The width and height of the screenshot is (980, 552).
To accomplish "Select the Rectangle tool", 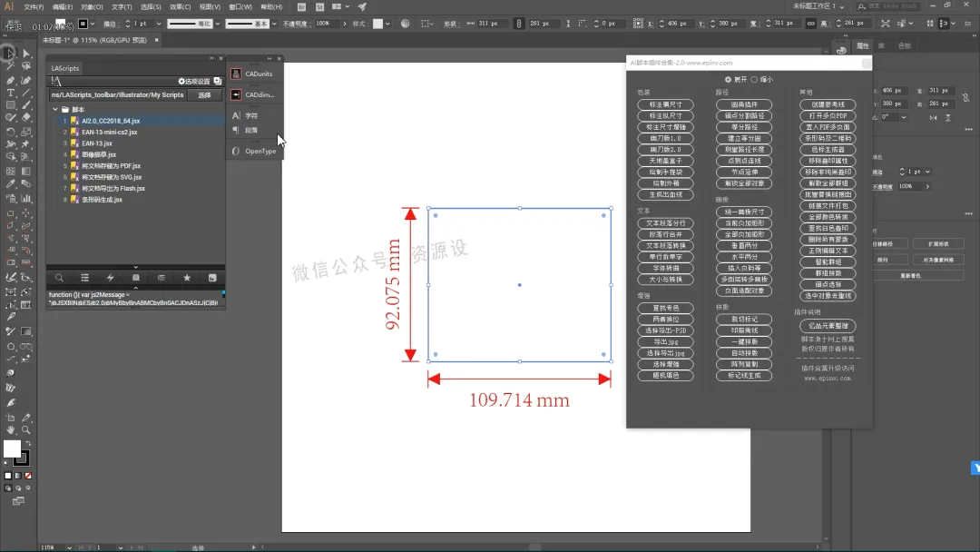I will tap(11, 105).
